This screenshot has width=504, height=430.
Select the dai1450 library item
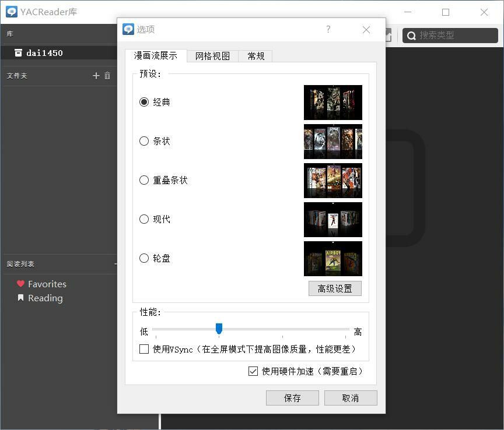coord(44,53)
